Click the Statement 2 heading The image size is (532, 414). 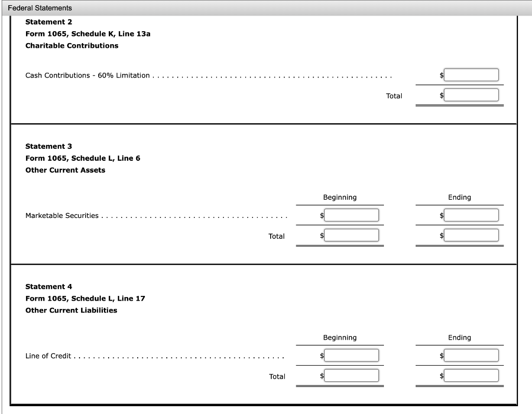tap(48, 22)
